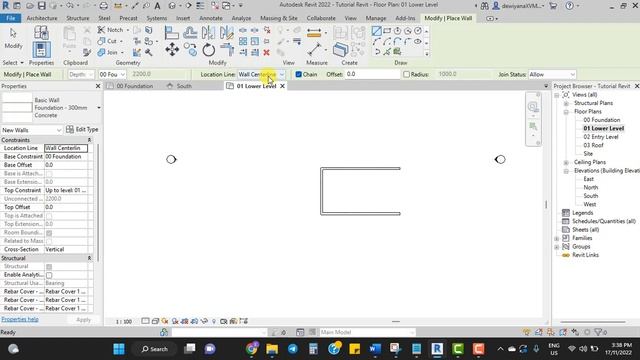Open the 00 Fou level dropdown
Screen dimensions: 640x360
(x=112, y=74)
